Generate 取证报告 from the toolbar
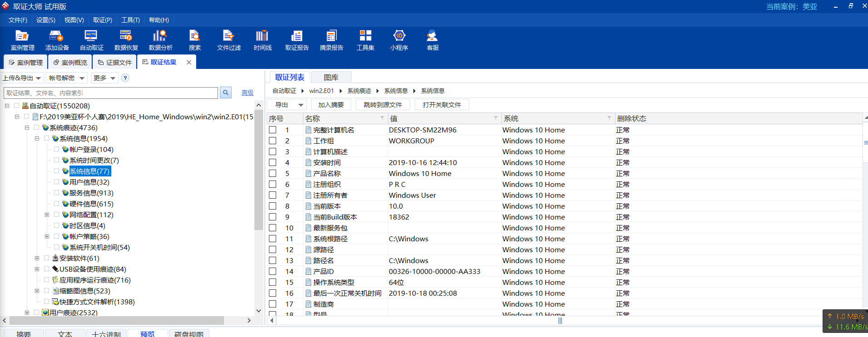 297,40
